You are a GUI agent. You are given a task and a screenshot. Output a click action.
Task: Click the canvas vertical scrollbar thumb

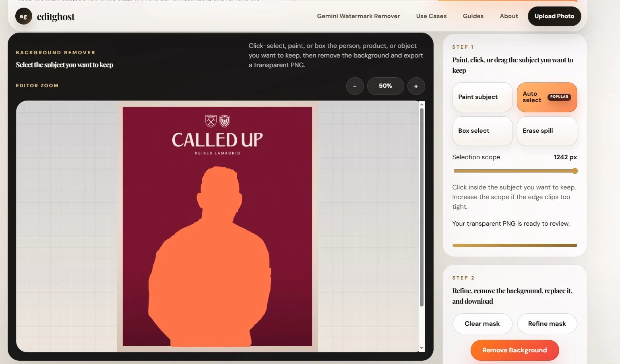click(422, 207)
